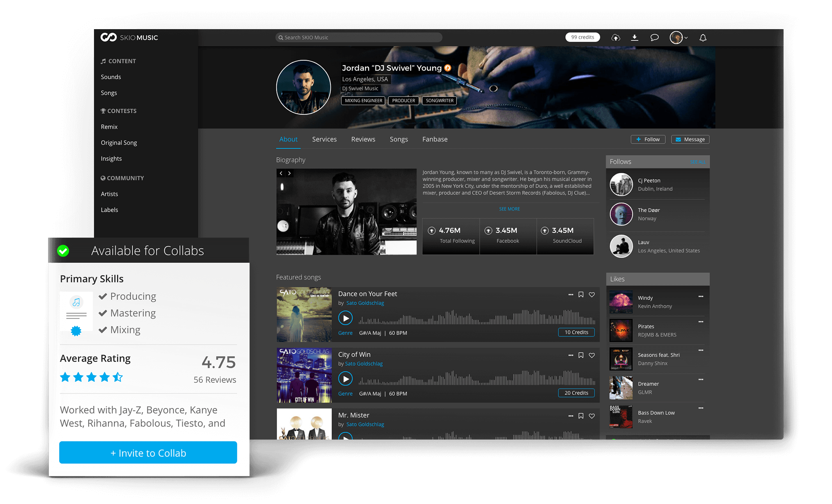Click the cloud upload icon

pos(616,37)
